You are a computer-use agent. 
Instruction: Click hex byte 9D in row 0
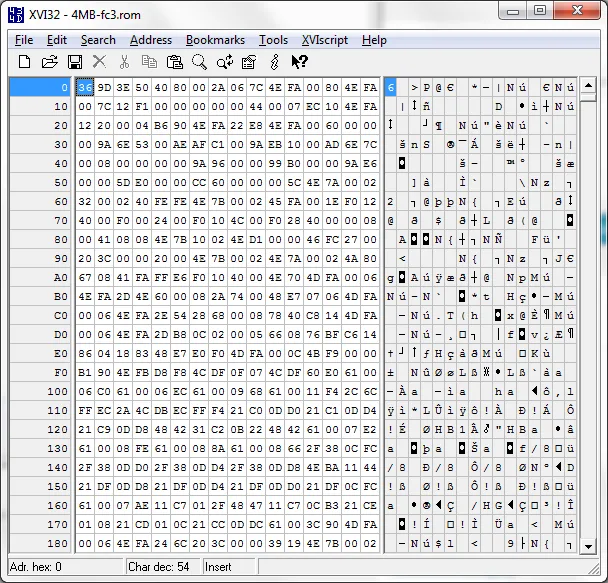[104, 87]
